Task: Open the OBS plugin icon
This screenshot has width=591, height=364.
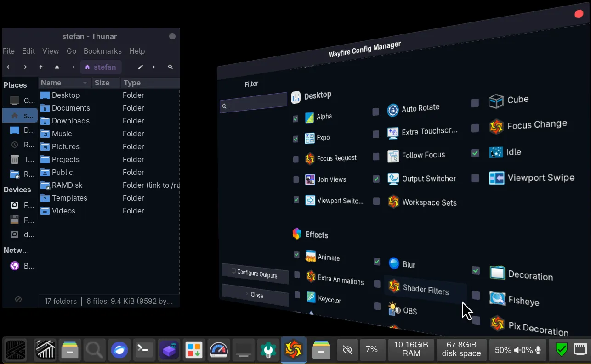Action: (394, 308)
